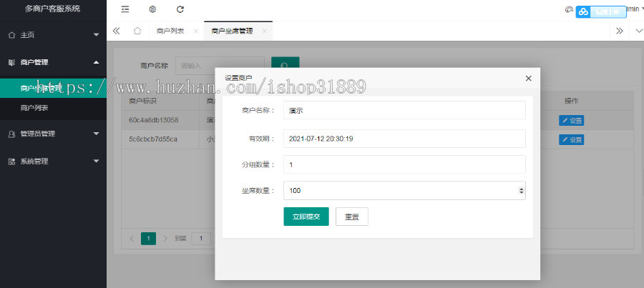Click the 设置商户 dialog title
644x288 pixels.
[238, 78]
